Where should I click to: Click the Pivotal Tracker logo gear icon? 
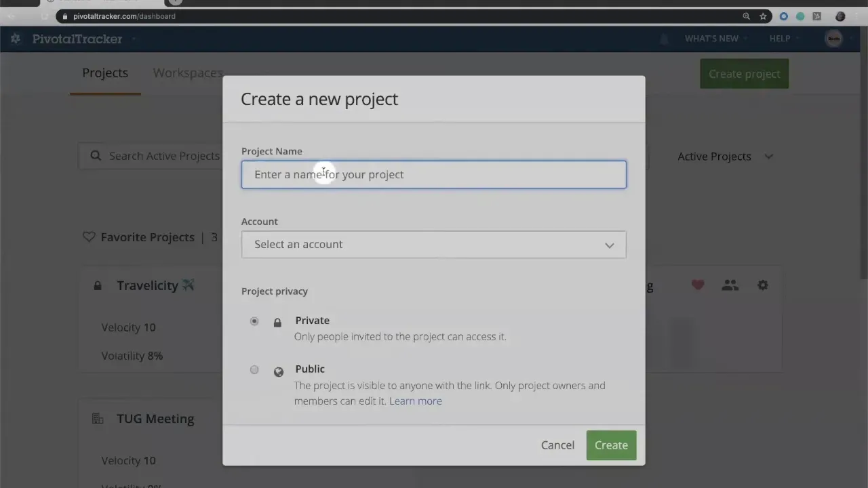tap(15, 39)
